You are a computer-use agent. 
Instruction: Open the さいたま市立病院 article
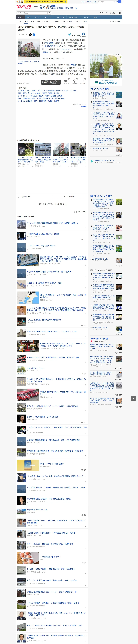tap(52, 223)
